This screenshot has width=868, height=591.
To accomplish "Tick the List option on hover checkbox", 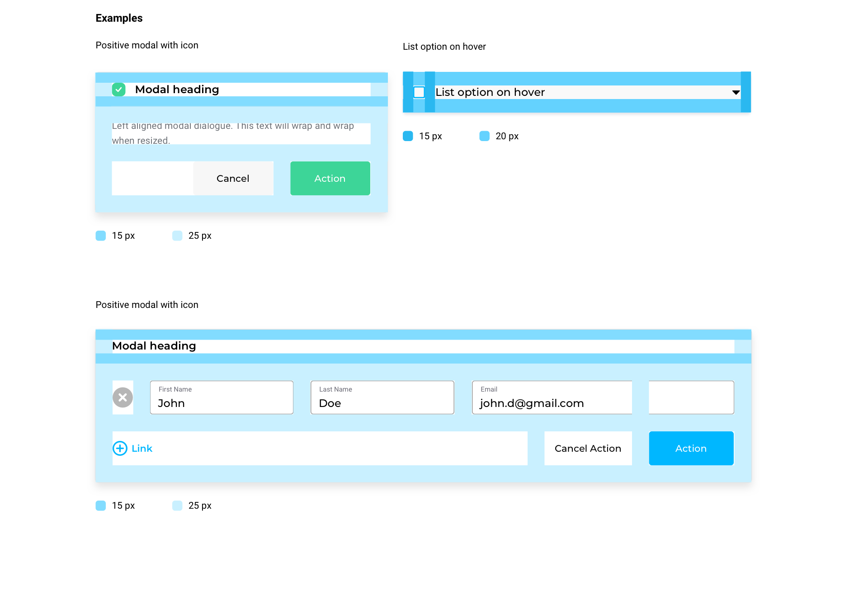I will pos(419,92).
